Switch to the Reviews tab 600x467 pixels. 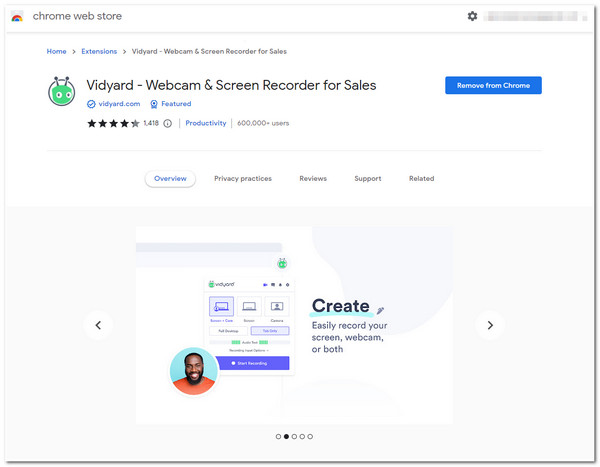click(313, 178)
